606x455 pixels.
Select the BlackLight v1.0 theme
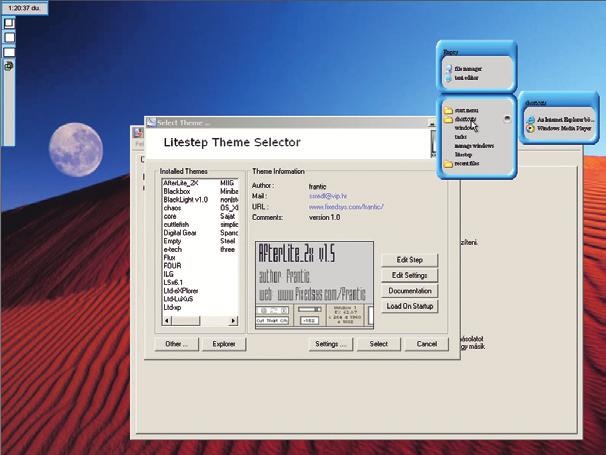pyautogui.click(x=186, y=199)
